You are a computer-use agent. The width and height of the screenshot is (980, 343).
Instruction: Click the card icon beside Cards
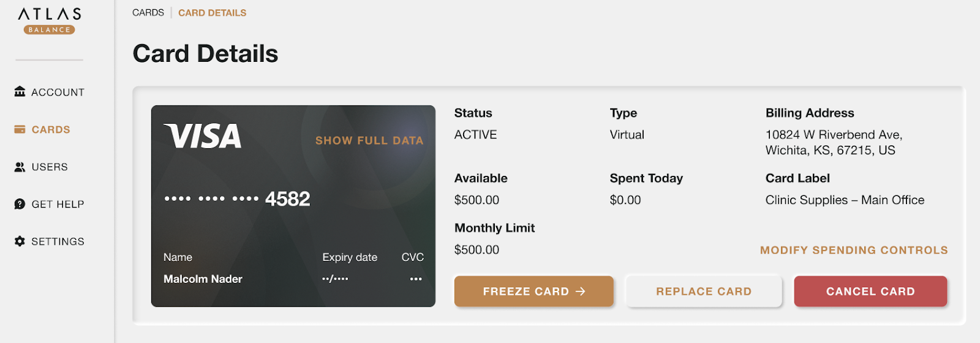point(20,129)
